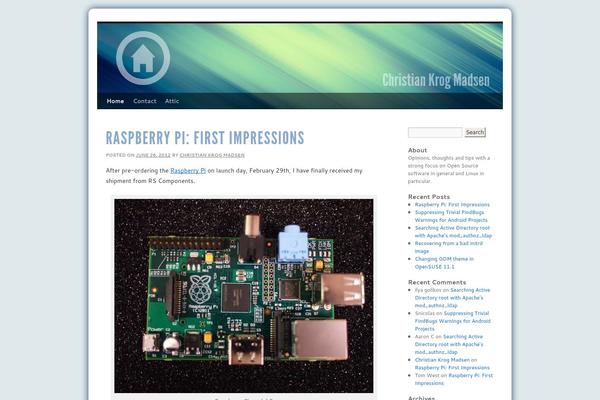Open the 'Raspberry Pi: First Impressions' post title

tap(205, 138)
